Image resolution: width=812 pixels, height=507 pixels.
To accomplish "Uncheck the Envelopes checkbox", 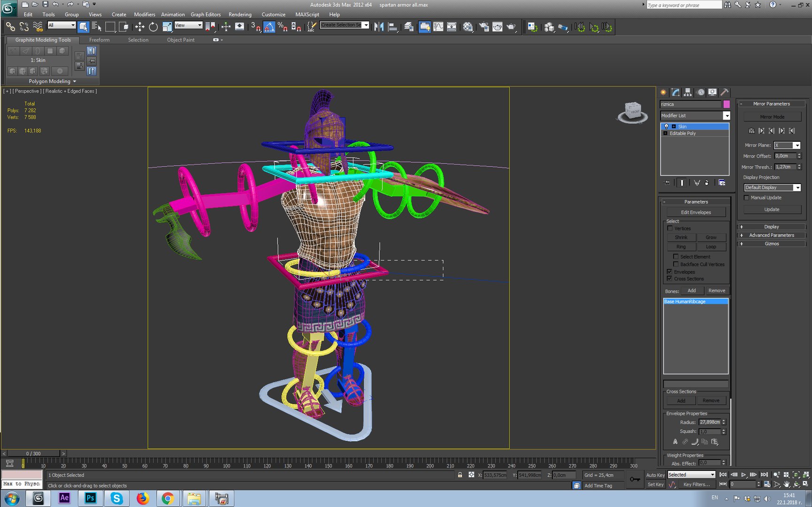I will [670, 271].
